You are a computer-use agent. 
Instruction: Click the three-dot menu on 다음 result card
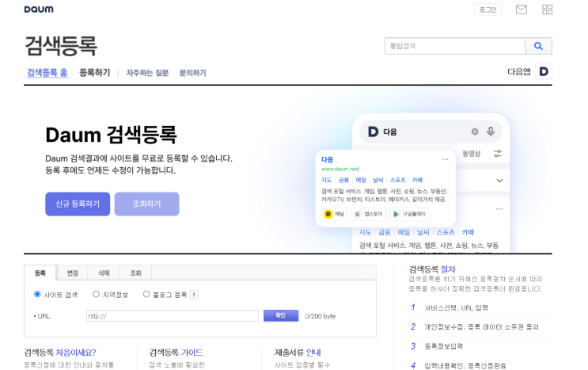pos(445,159)
